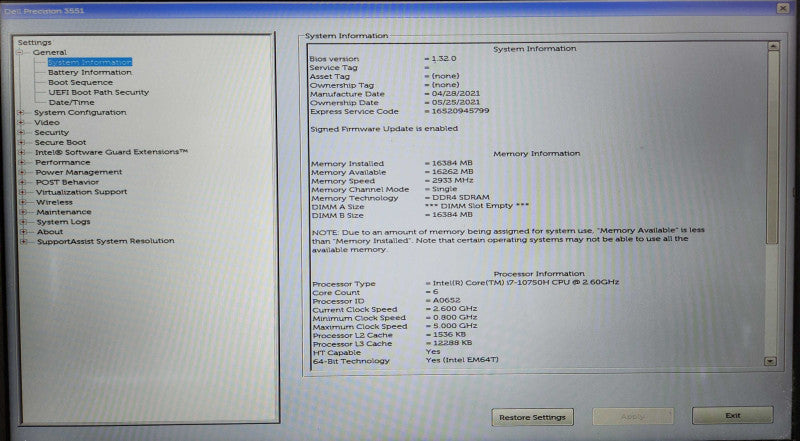Expand Intel Software Guard Extensions node
The width and height of the screenshot is (800, 441).
click(x=21, y=152)
